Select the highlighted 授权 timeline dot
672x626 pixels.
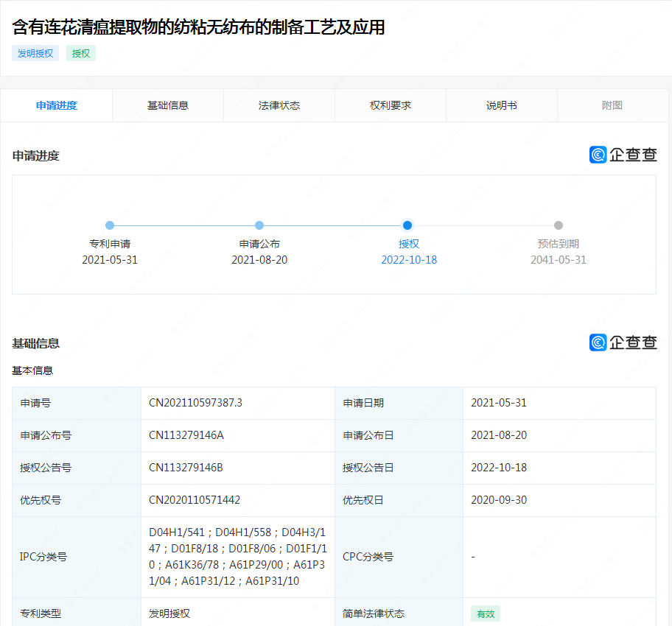click(407, 225)
